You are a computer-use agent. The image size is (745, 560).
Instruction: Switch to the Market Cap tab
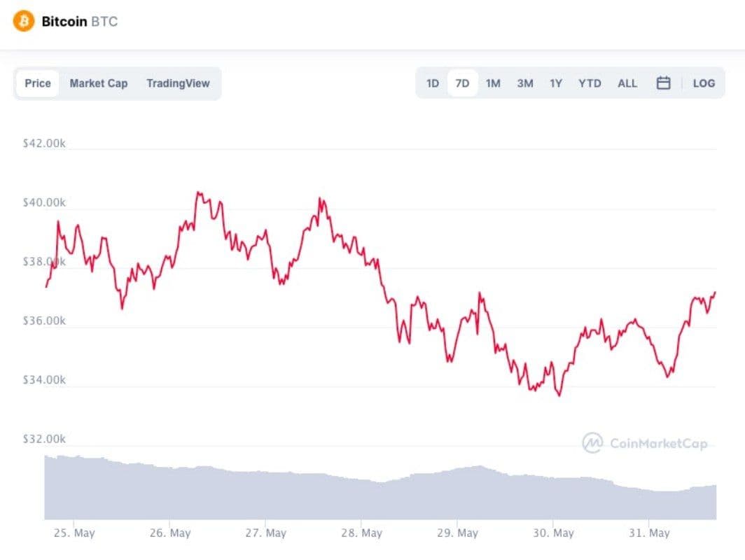tap(98, 83)
